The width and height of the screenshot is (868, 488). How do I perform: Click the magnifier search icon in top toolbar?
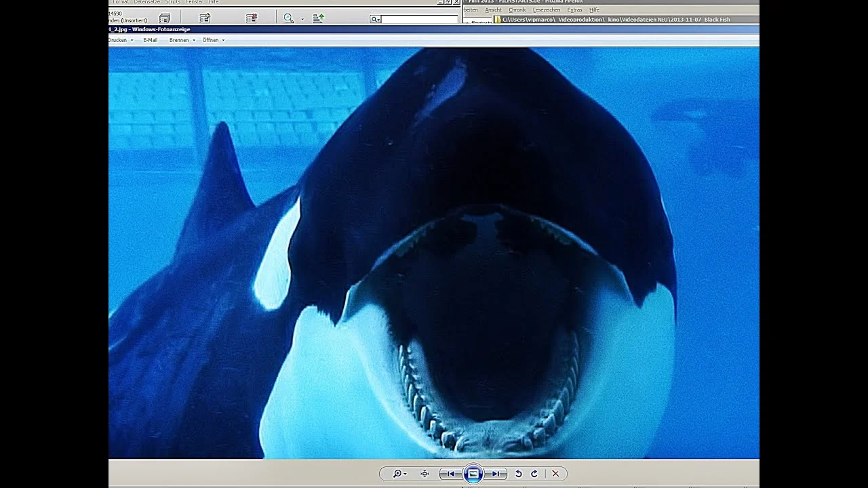coord(288,18)
